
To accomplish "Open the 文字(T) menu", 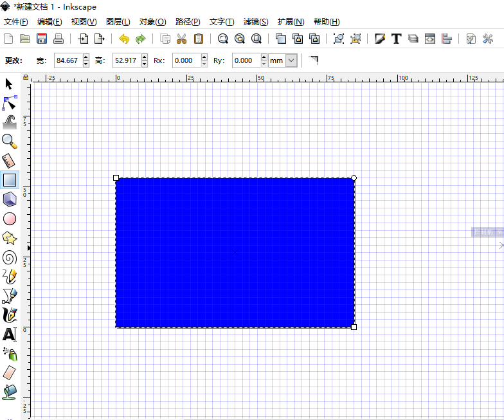I will click(222, 22).
